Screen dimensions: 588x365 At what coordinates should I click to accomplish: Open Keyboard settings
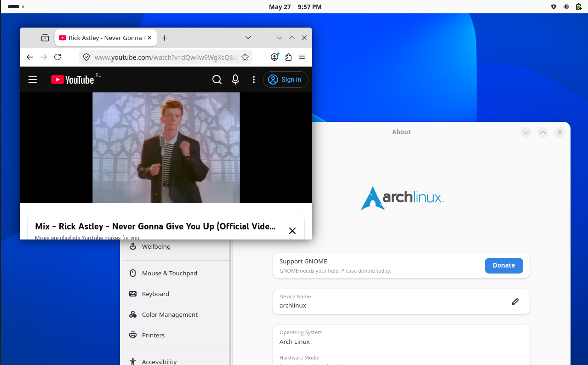[176, 294]
